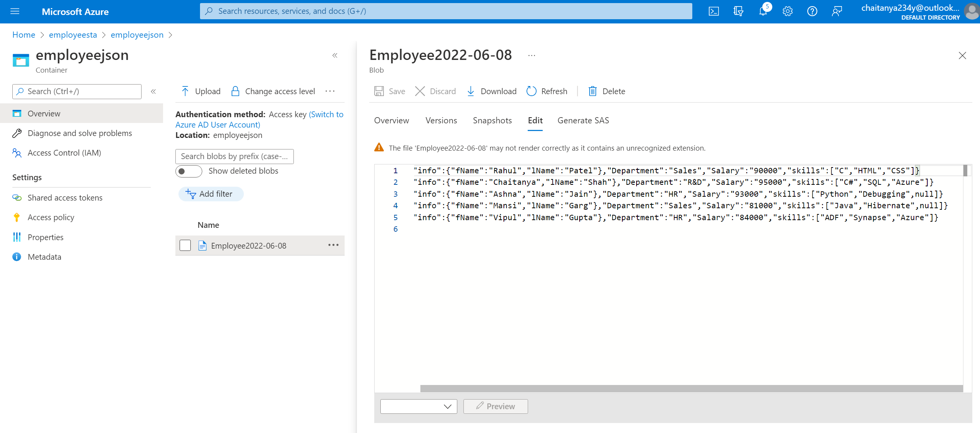This screenshot has height=433, width=980.
Task: Click the Download blob icon
Action: pyautogui.click(x=470, y=91)
